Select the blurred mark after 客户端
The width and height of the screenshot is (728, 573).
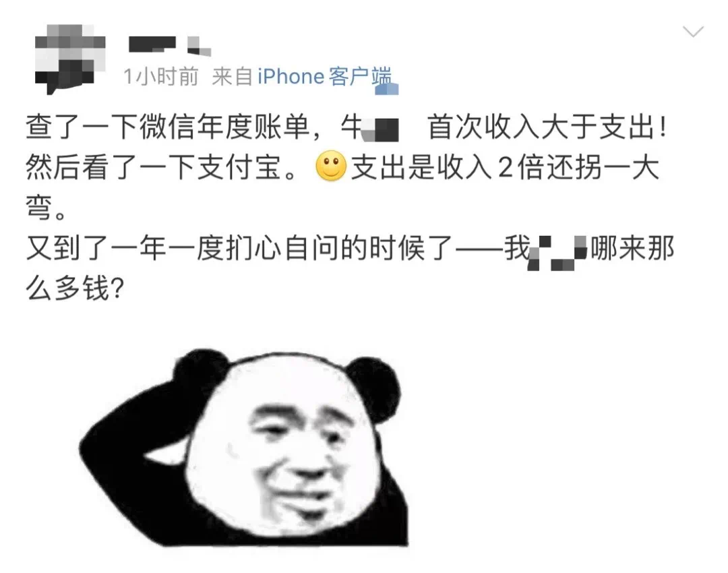(x=387, y=89)
